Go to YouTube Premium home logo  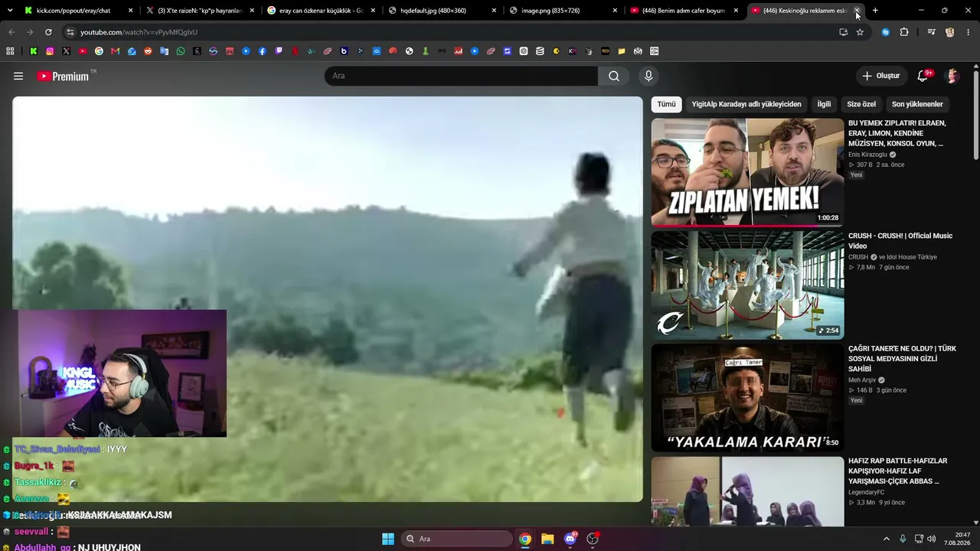pos(63,76)
